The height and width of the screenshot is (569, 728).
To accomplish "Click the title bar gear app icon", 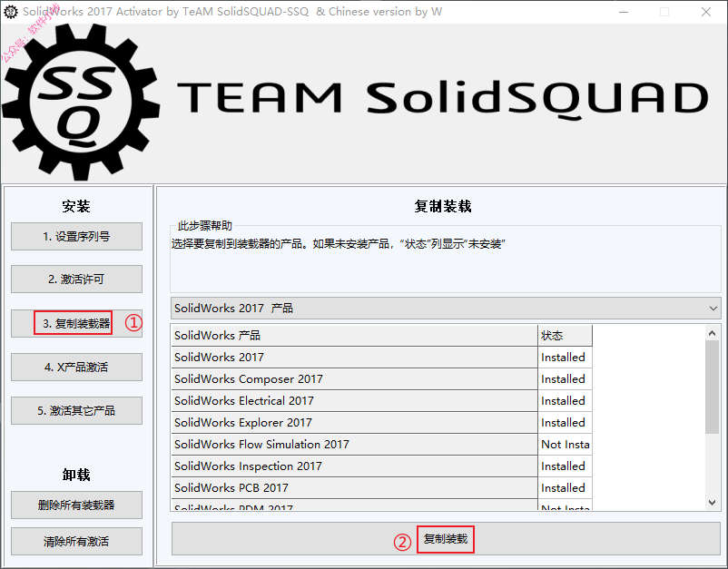I will pos(11,12).
